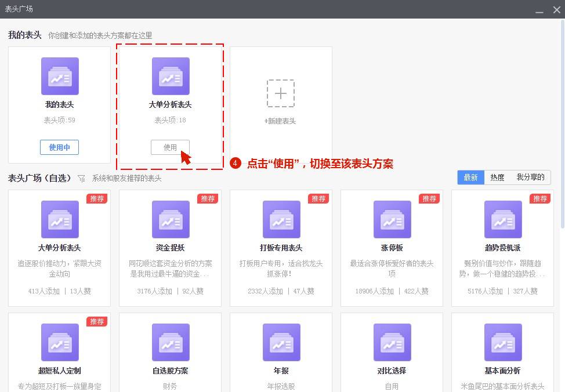
Task: Click description text of 打板专用表头 card
Action: coord(281,269)
